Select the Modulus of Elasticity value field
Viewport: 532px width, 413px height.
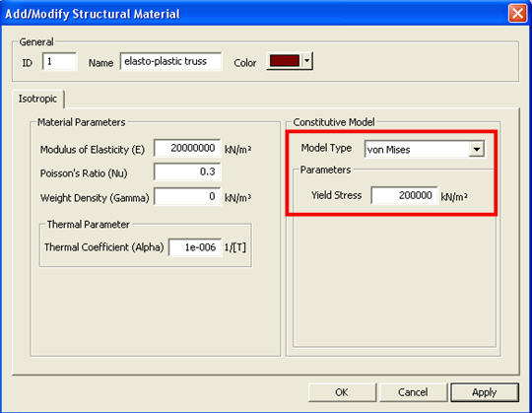coord(187,148)
